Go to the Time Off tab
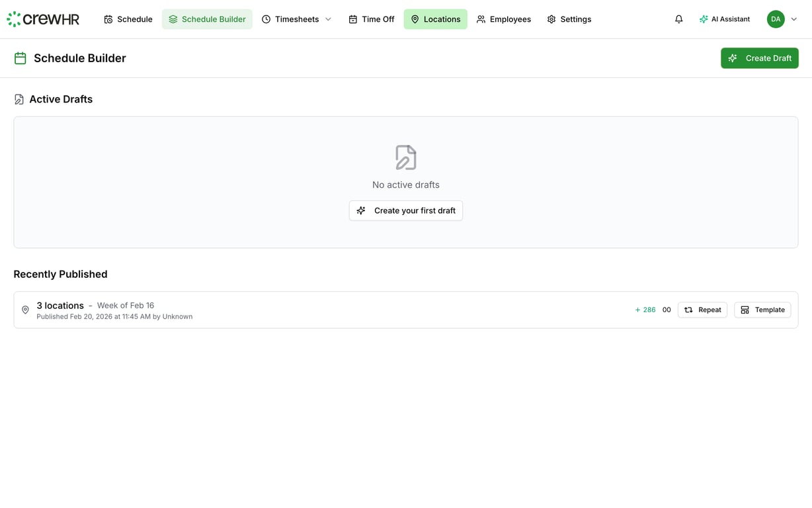Image resolution: width=812 pixels, height=508 pixels. [x=372, y=19]
